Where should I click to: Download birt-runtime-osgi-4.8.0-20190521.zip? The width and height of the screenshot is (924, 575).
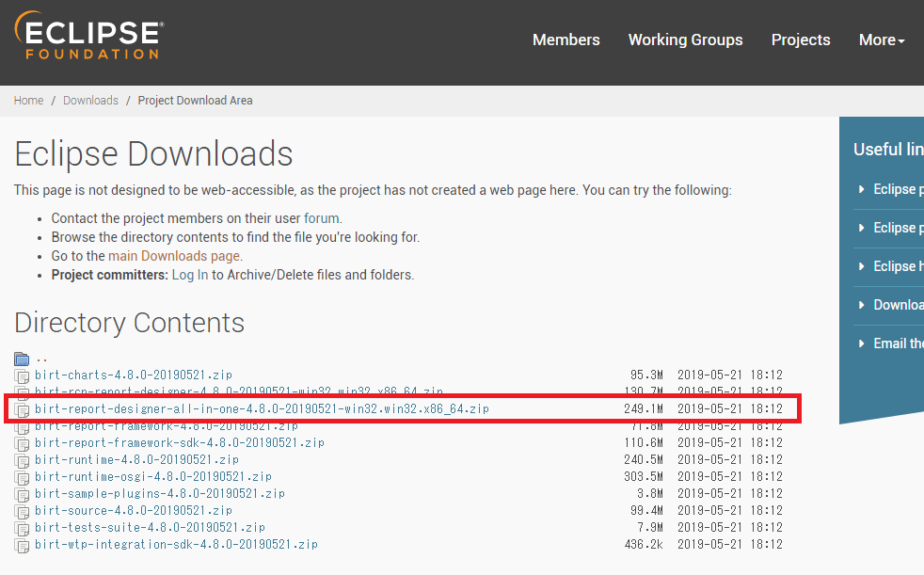tap(153, 476)
